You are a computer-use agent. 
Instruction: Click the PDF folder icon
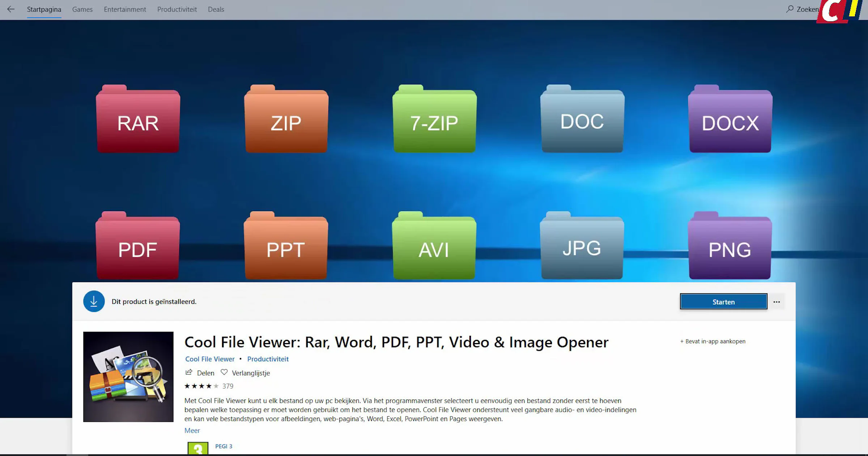pos(137,245)
